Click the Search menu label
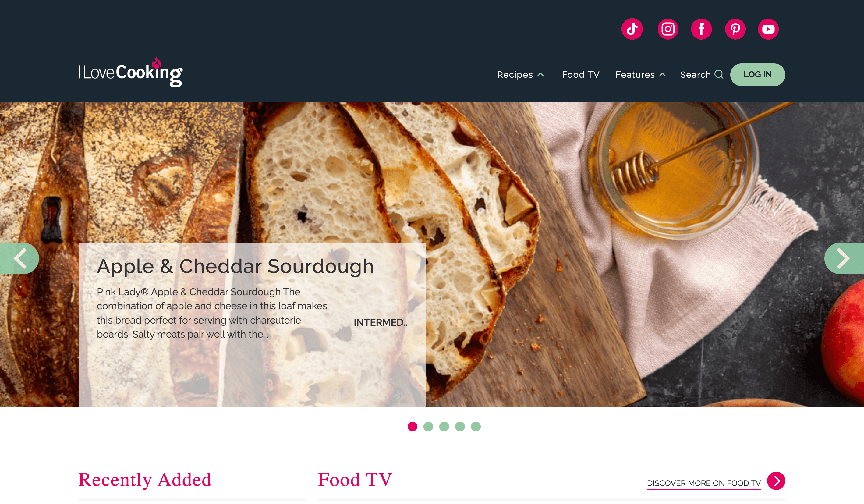This screenshot has height=504, width=864. click(695, 75)
